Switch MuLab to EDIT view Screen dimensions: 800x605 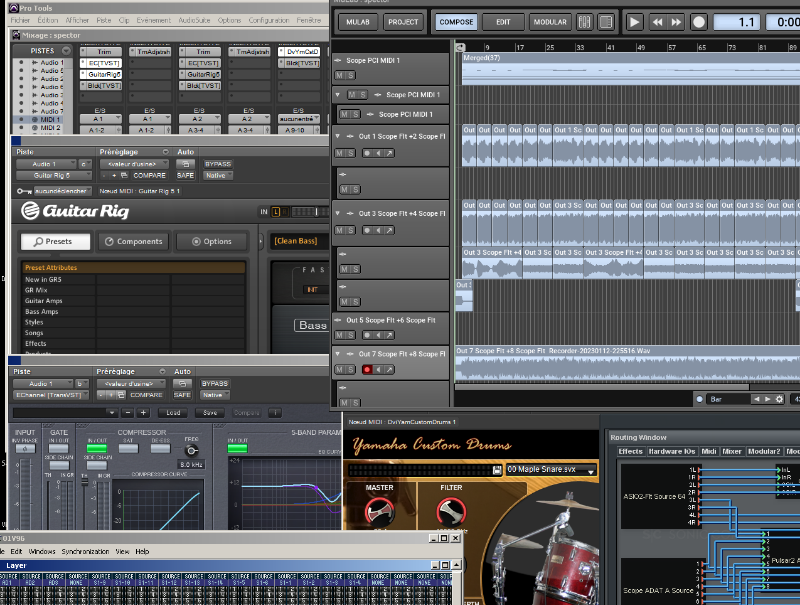pos(503,22)
